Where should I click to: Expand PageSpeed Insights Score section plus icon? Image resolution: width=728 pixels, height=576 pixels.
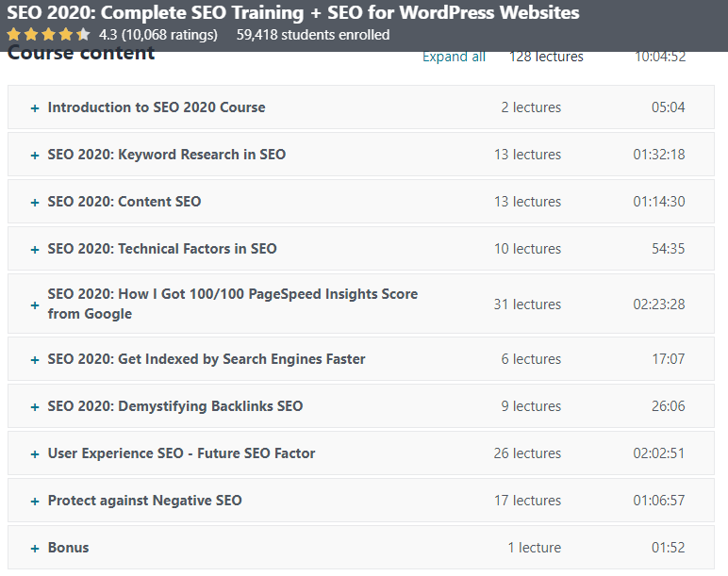[35, 304]
